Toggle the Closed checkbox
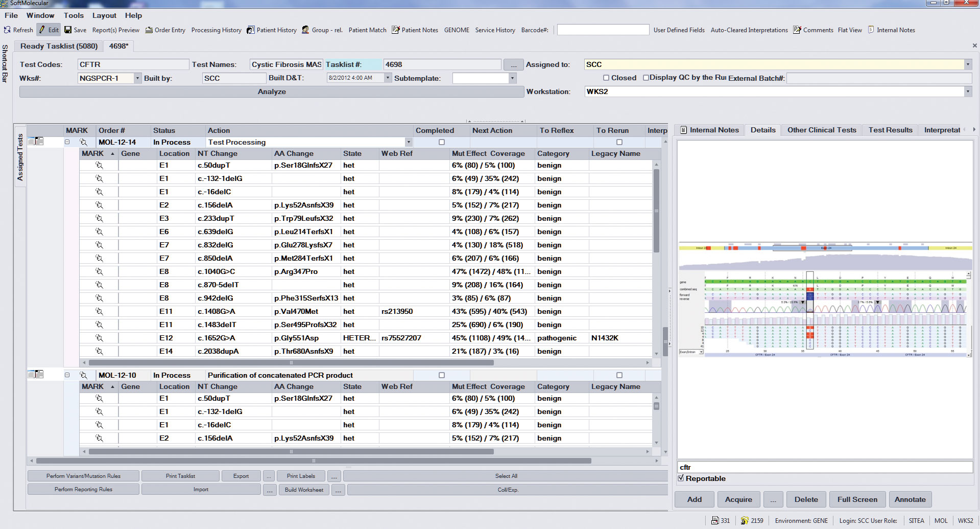Image resolution: width=980 pixels, height=529 pixels. (606, 78)
